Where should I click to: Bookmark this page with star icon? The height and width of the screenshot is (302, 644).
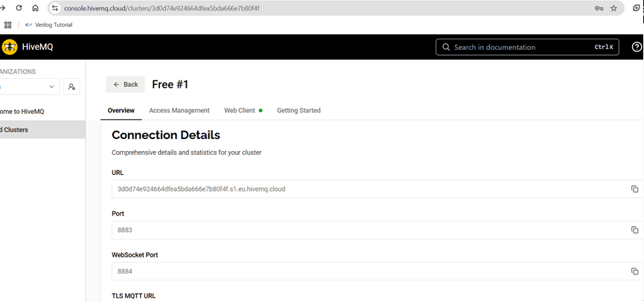pos(613,8)
